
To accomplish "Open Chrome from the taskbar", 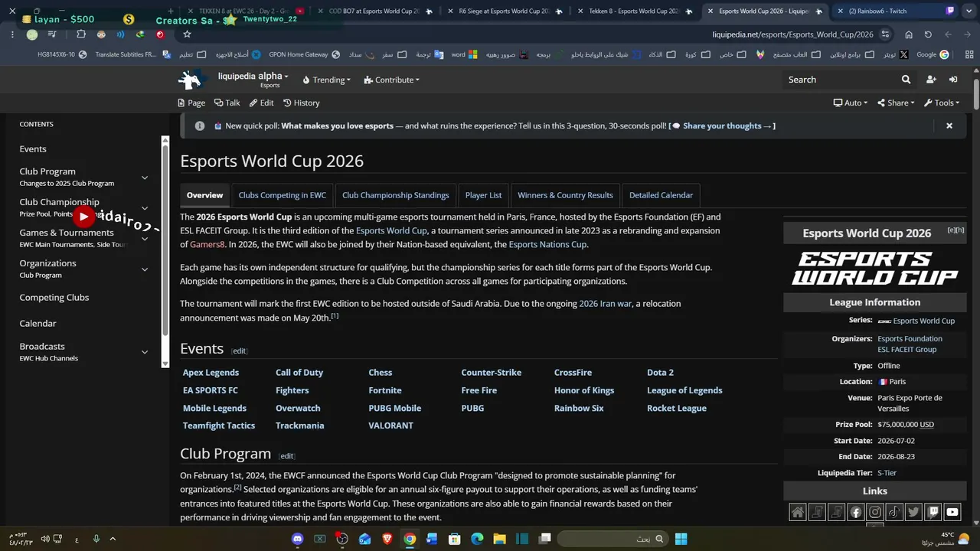I will [x=410, y=539].
